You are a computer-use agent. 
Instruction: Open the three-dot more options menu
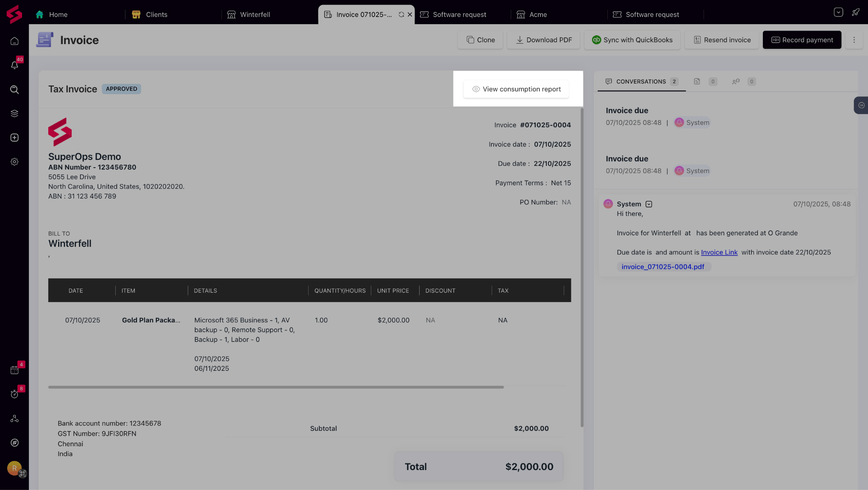tap(854, 40)
